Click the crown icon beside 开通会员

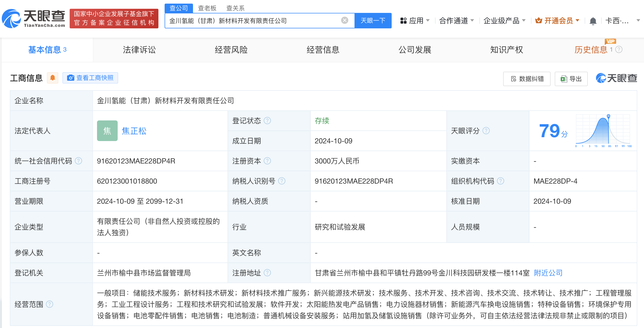(538, 20)
